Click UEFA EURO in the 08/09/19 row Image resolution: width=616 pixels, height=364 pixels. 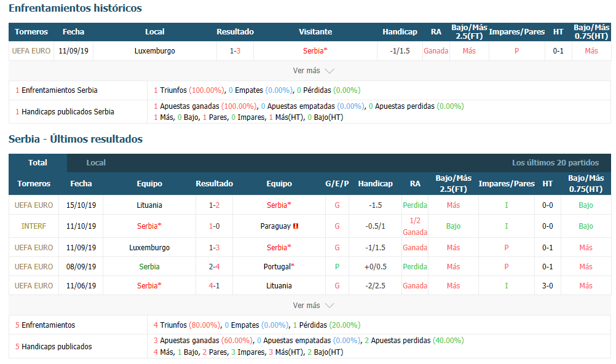[x=34, y=266]
